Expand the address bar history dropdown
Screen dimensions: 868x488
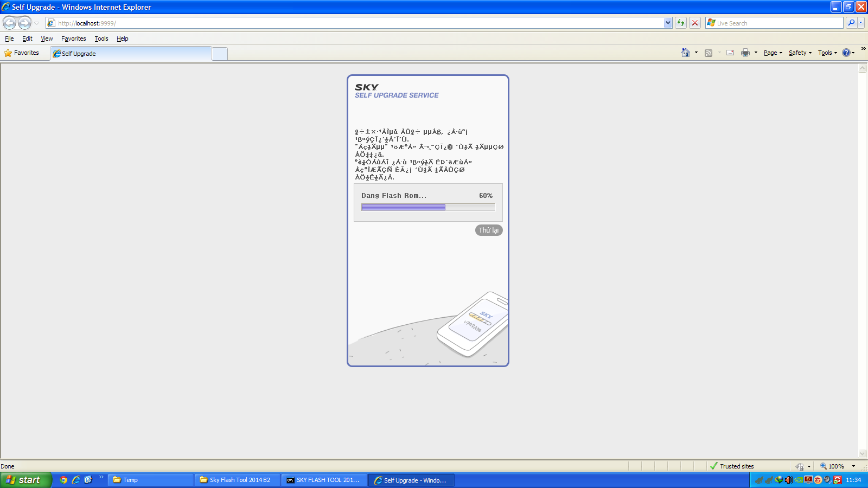coord(668,23)
